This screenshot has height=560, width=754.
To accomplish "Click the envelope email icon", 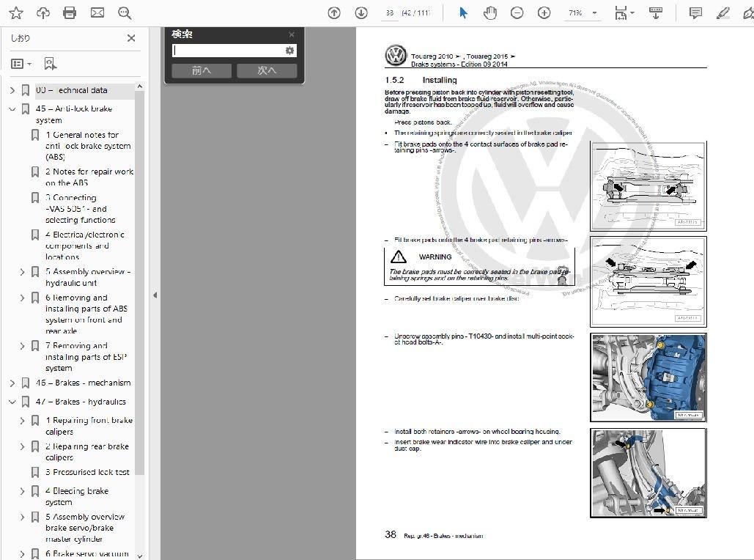I will [x=97, y=13].
